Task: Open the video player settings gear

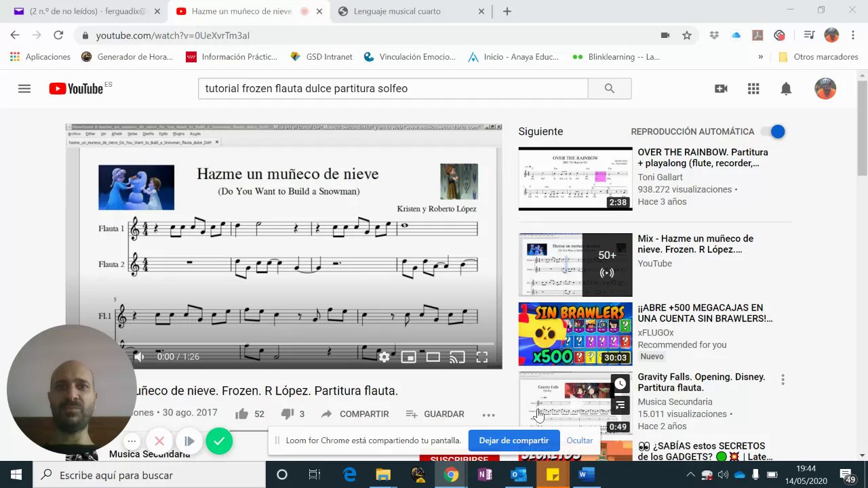Action: tap(384, 357)
